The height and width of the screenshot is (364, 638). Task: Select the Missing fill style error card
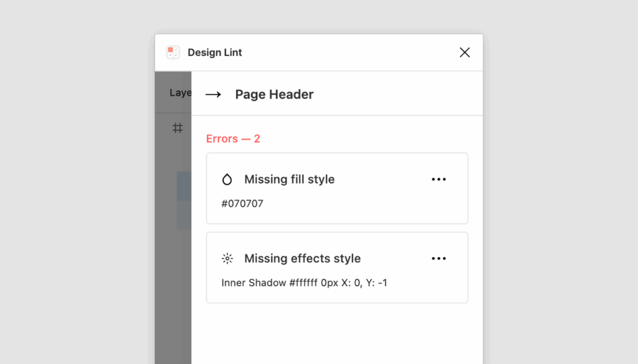[337, 189]
